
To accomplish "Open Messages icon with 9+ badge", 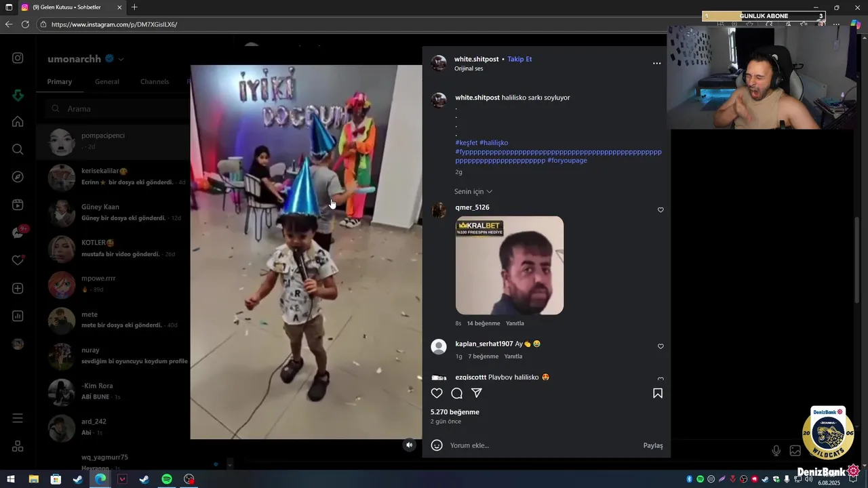I will [18, 232].
